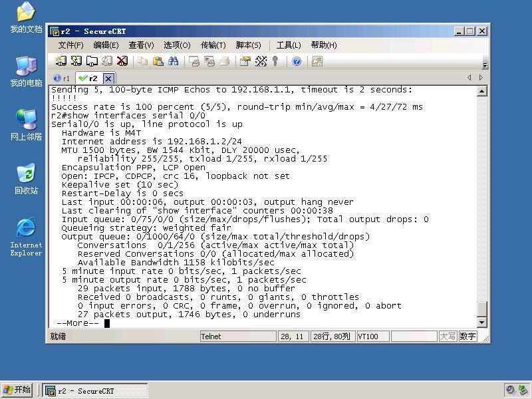Click the window resize grip corner
Screen dimensions: 532x399
click(485, 338)
